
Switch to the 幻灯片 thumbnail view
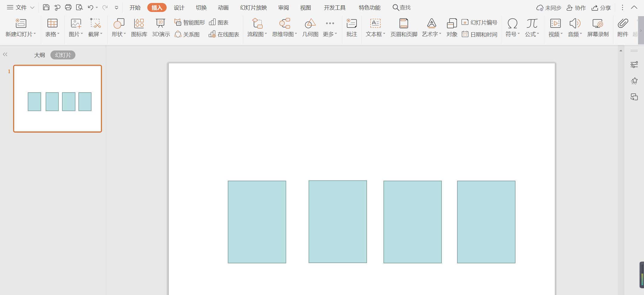click(63, 55)
